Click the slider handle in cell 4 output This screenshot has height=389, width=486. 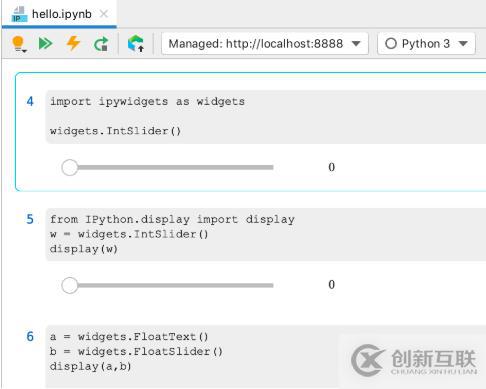70,167
